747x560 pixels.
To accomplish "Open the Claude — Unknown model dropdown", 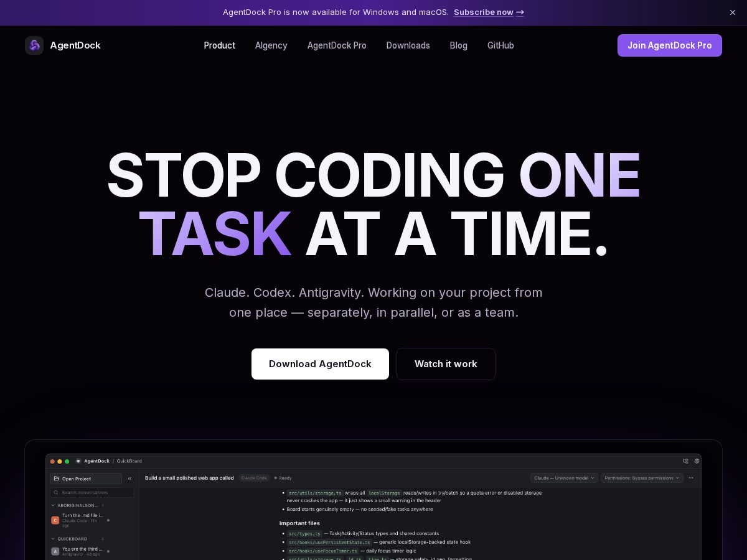I will pyautogui.click(x=565, y=478).
